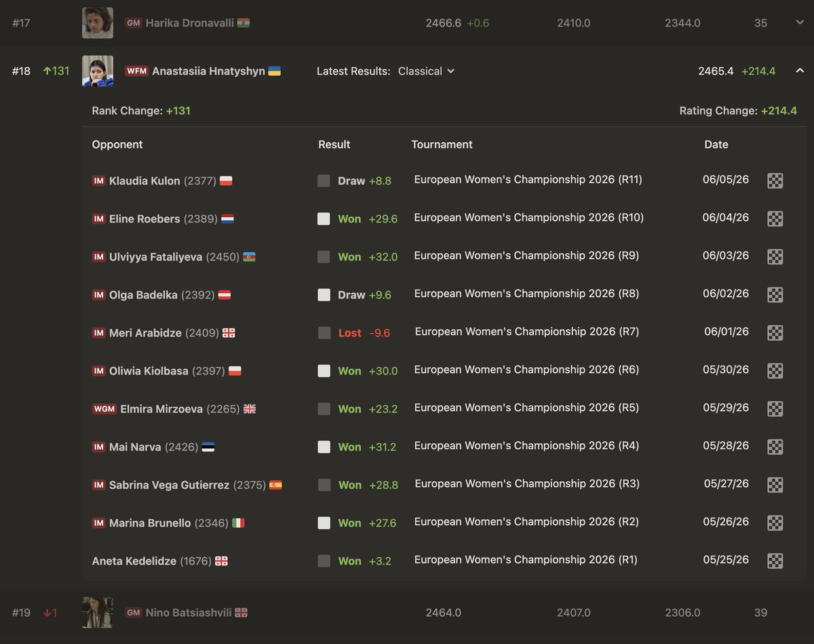Click the India flag next to Harika Dronavalli

tap(244, 23)
